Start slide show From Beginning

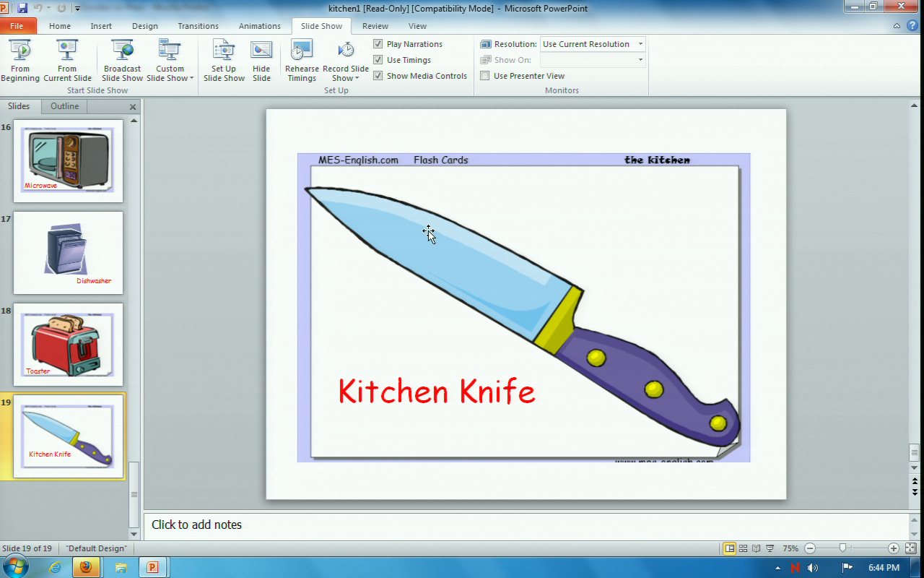20,61
